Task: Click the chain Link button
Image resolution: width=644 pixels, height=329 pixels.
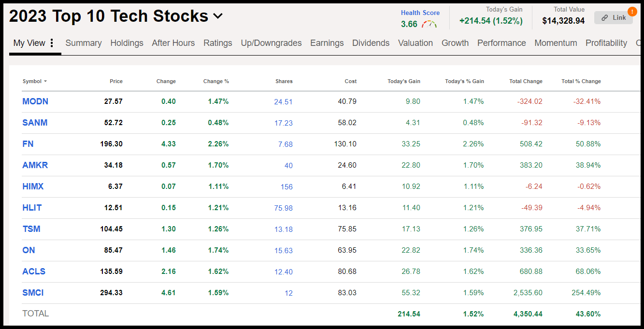Action: pos(614,18)
